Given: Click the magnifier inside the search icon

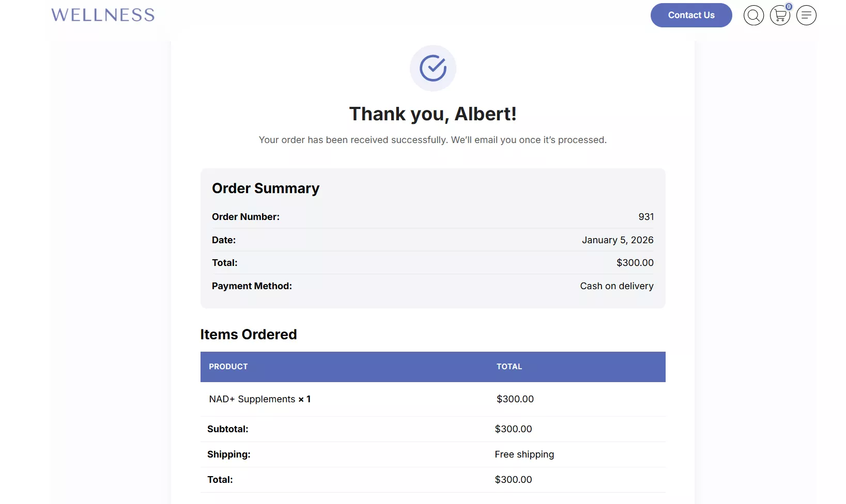Looking at the screenshot, I should (x=752, y=14).
